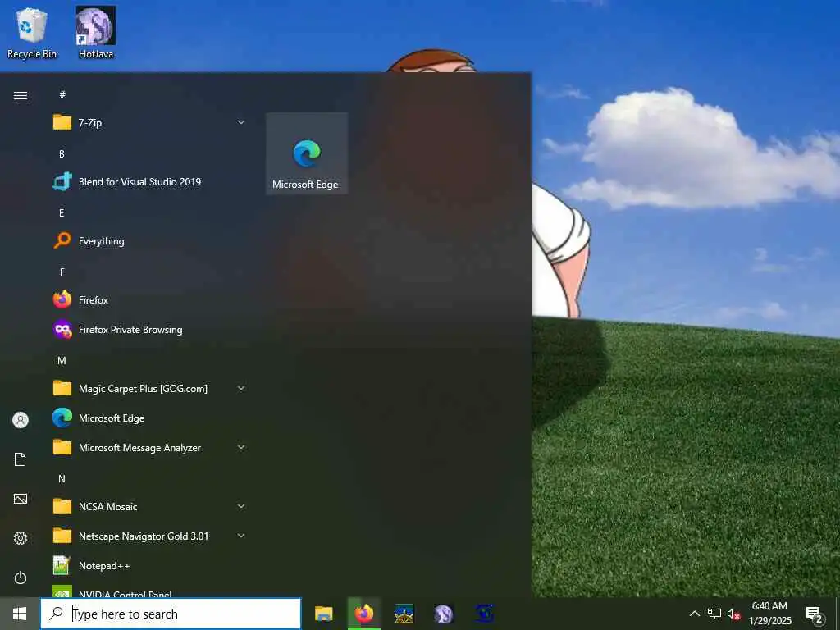Expand the Start menu hamburger button
Image resolution: width=840 pixels, height=630 pixels.
click(x=21, y=95)
